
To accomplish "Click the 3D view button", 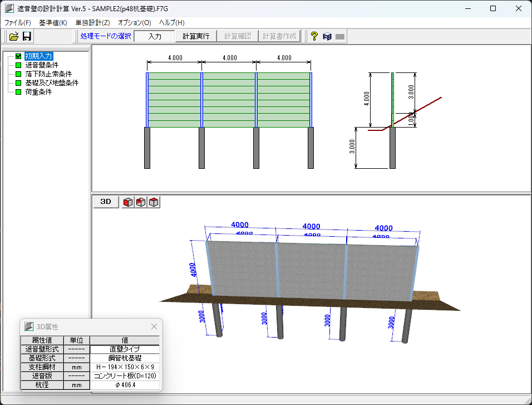I will pos(106,202).
